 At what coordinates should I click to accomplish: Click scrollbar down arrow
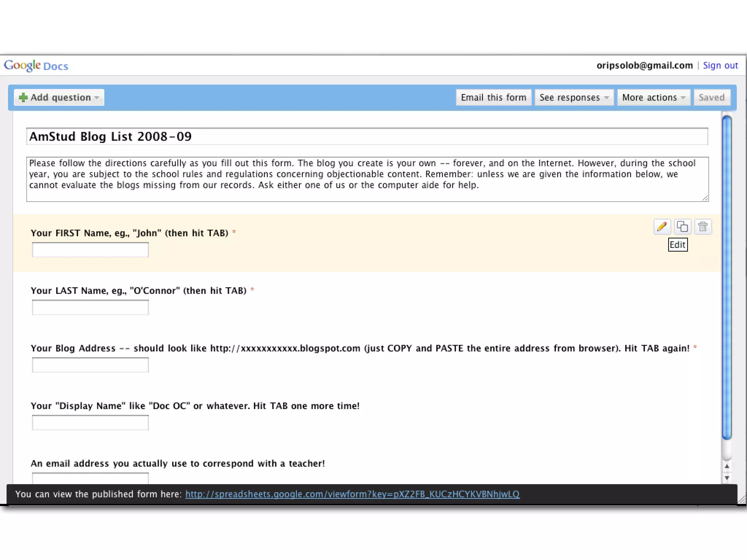[727, 478]
